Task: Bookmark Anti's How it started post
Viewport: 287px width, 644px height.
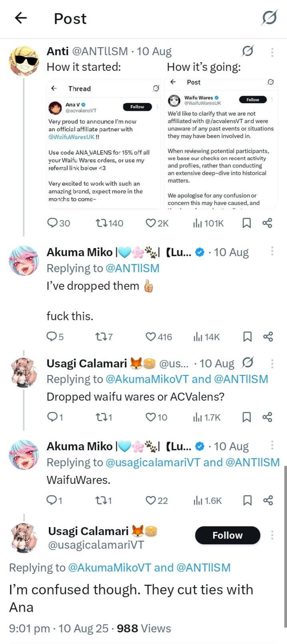Action: point(247,223)
